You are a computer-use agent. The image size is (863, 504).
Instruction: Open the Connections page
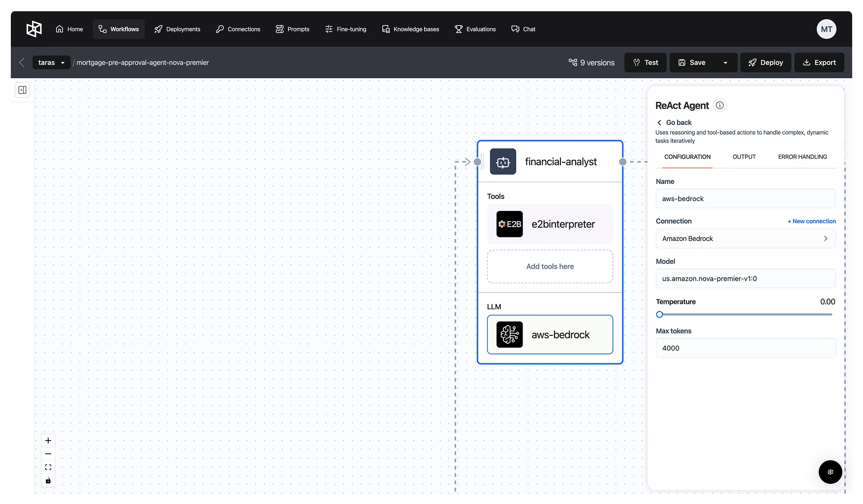[238, 29]
